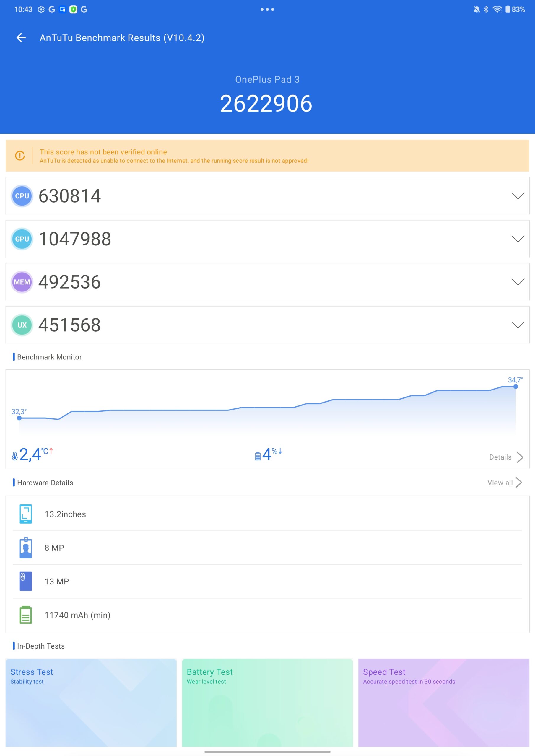Screen dimensions: 535x756
Task: Tap the rear camera icon for 13 MP
Action: [x=26, y=581]
